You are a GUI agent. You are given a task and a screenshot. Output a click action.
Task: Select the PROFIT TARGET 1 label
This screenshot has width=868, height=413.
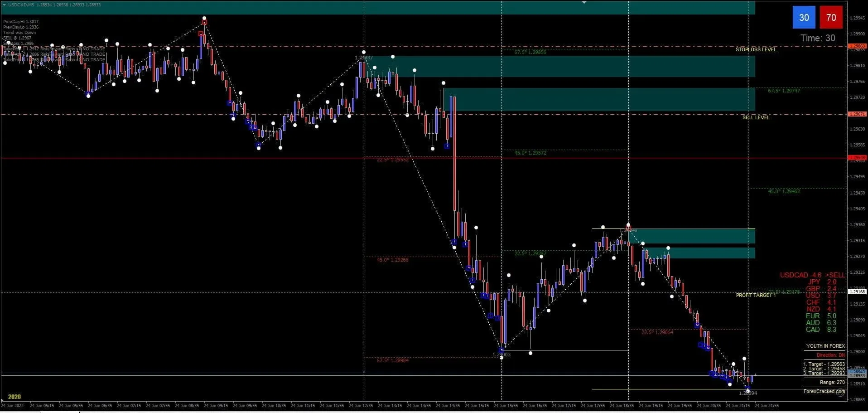pyautogui.click(x=755, y=295)
